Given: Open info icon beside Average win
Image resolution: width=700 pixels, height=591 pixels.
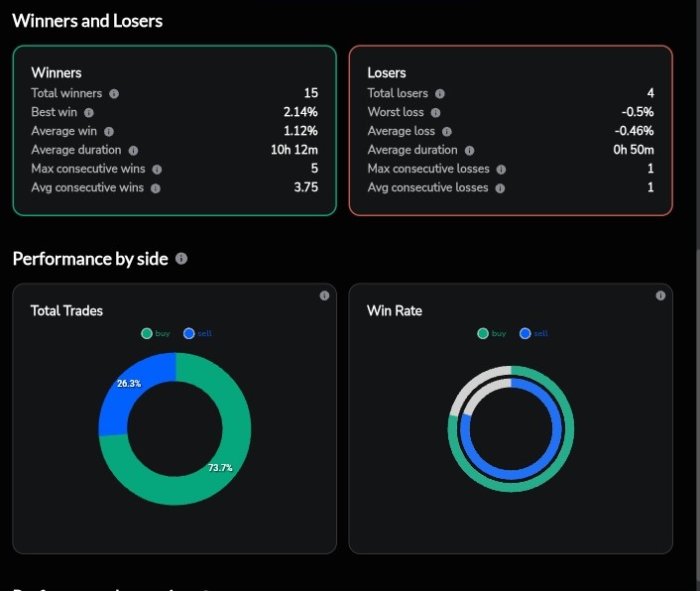Looking at the screenshot, I should point(109,132).
